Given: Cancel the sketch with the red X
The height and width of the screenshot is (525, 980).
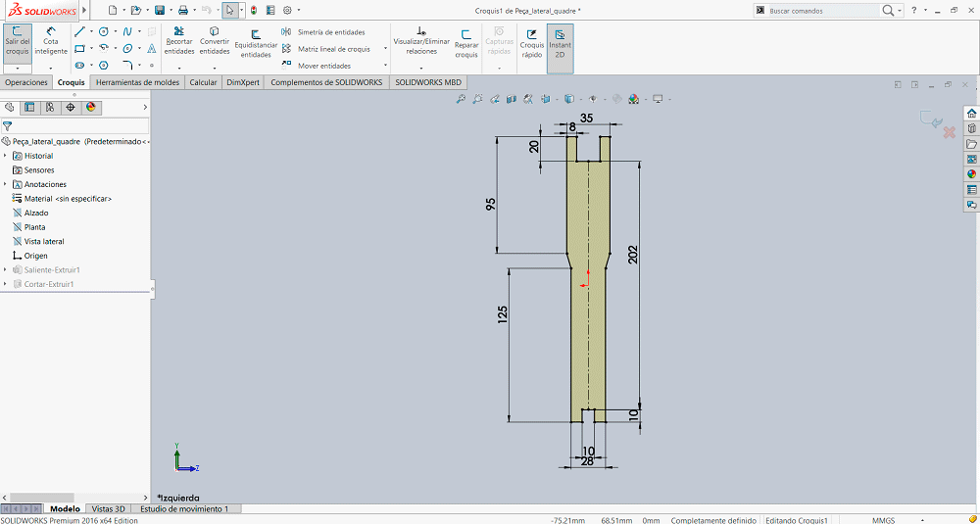Looking at the screenshot, I should tap(949, 132).
